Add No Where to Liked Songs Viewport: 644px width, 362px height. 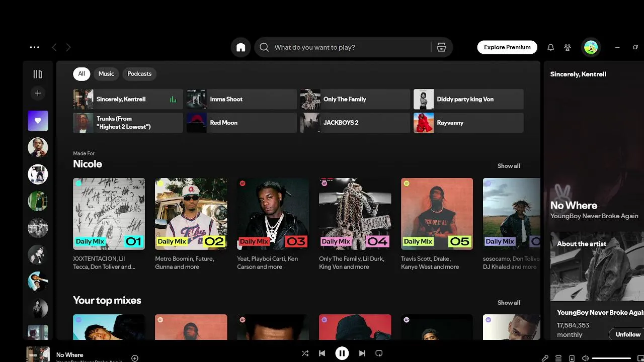click(x=134, y=358)
